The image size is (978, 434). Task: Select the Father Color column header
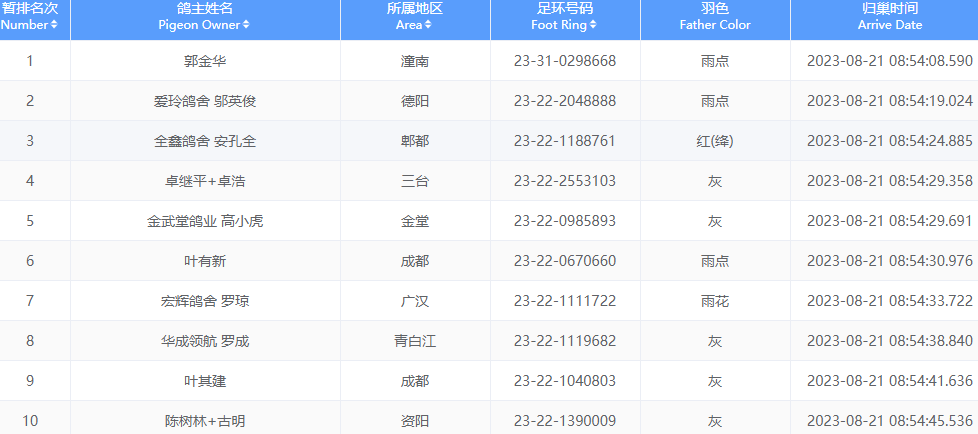[715, 17]
